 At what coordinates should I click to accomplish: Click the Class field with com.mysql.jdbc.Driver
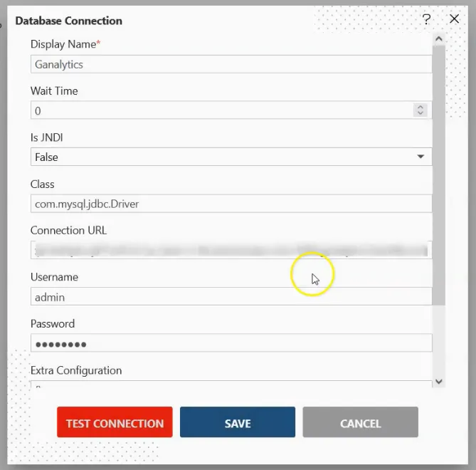click(231, 204)
